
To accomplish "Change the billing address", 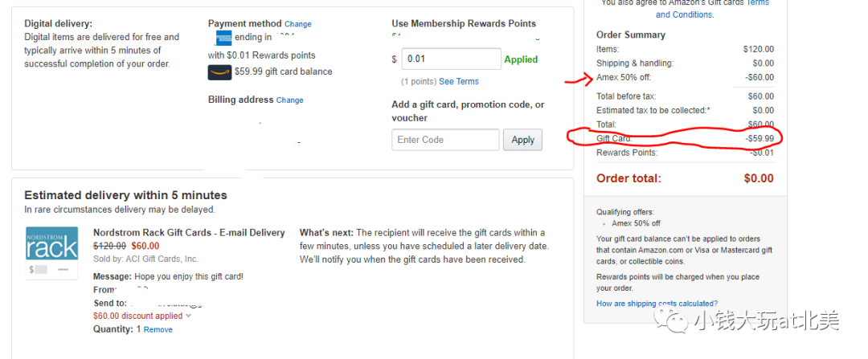I will pos(289,100).
